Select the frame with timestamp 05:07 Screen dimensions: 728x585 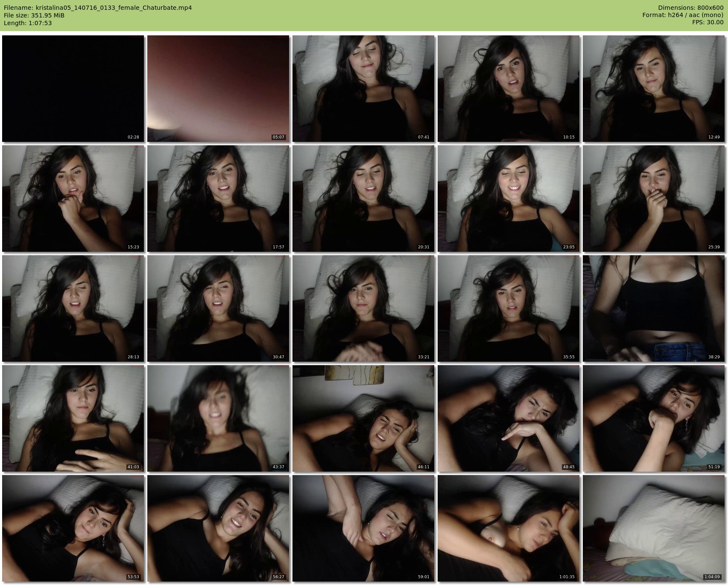[x=218, y=89]
